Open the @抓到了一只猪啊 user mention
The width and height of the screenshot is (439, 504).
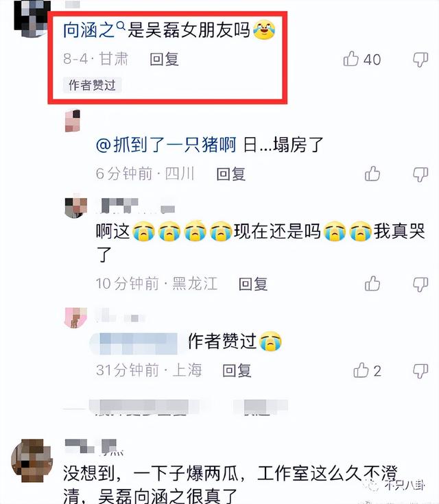[x=166, y=145]
